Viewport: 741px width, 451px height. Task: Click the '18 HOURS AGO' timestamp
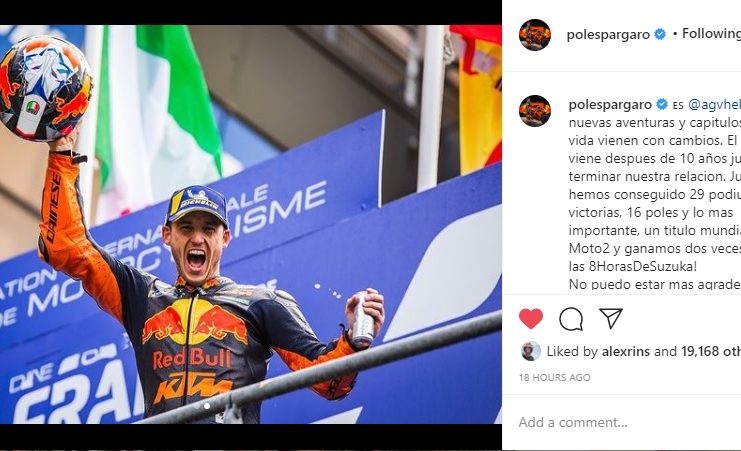(554, 378)
